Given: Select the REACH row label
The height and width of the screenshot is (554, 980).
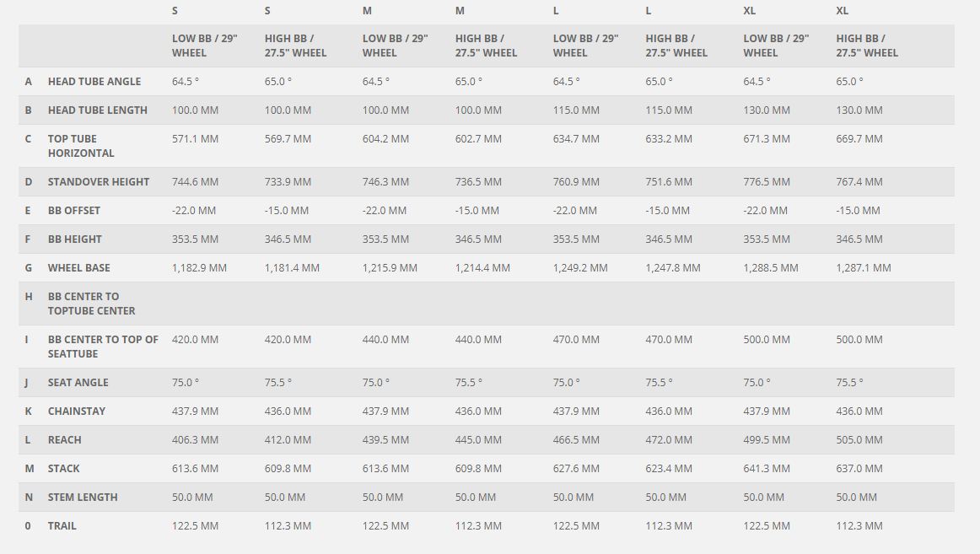Looking at the screenshot, I should coord(65,440).
